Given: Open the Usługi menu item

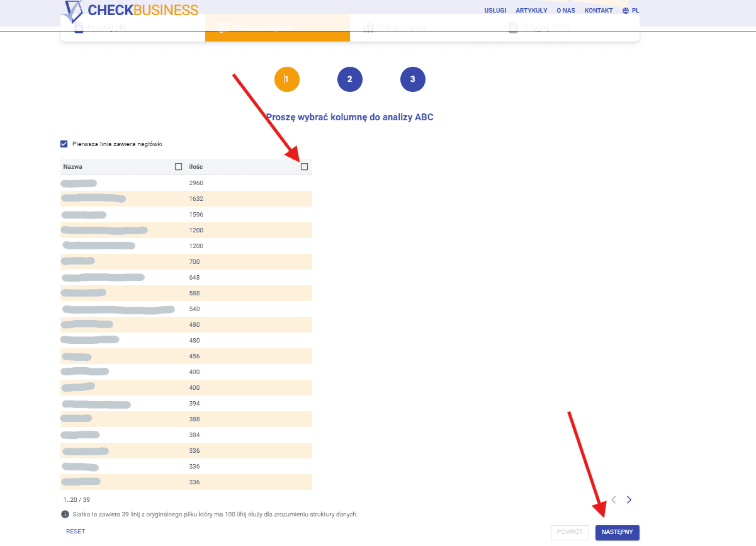Looking at the screenshot, I should point(495,11).
